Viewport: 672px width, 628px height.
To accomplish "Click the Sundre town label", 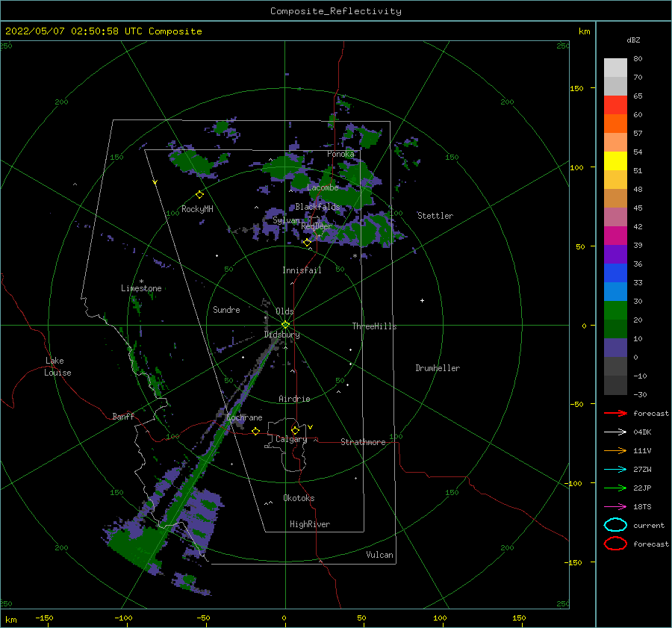I will (226, 309).
